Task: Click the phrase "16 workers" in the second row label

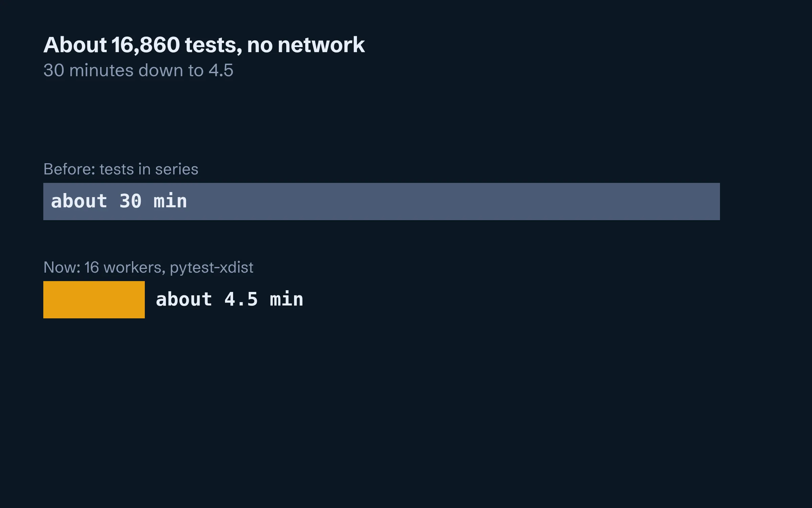Action: point(125,267)
